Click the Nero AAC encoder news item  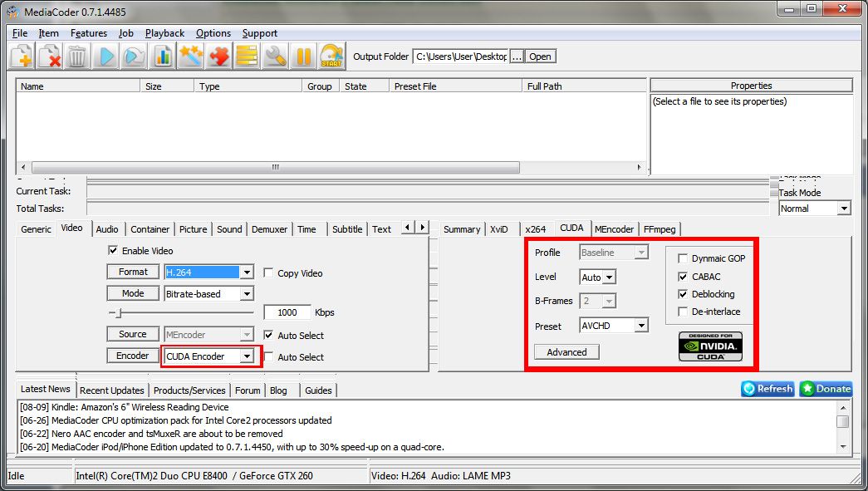(151, 434)
